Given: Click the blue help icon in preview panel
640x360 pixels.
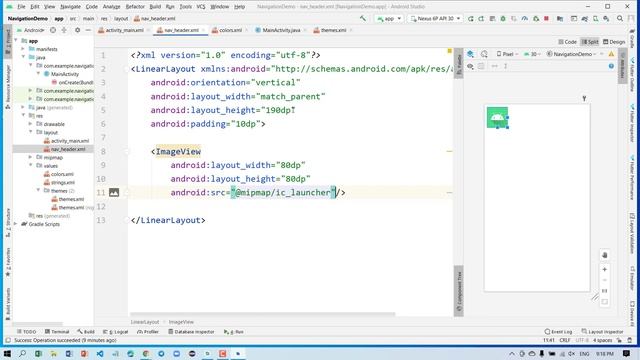Looking at the screenshot, I should coord(611,66).
